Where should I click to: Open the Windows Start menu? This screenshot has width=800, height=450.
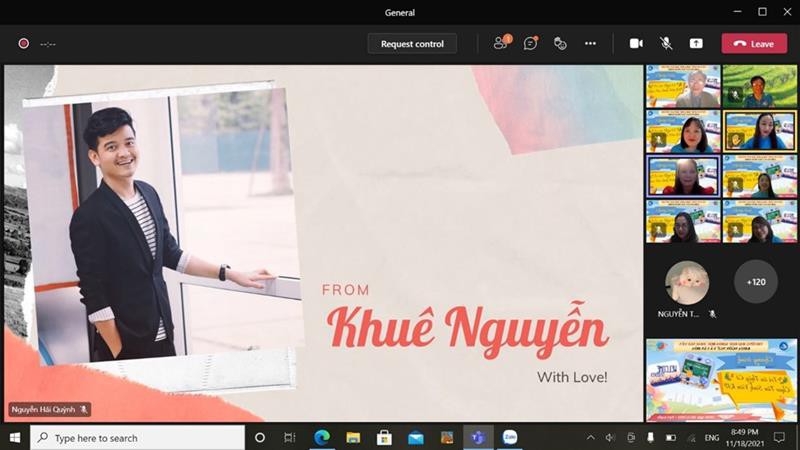click(x=14, y=438)
